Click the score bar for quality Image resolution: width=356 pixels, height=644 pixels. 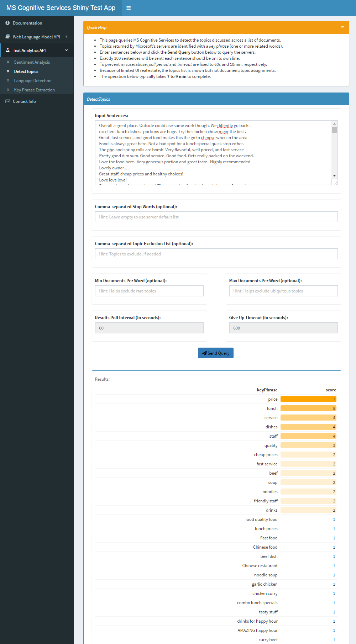(x=308, y=445)
